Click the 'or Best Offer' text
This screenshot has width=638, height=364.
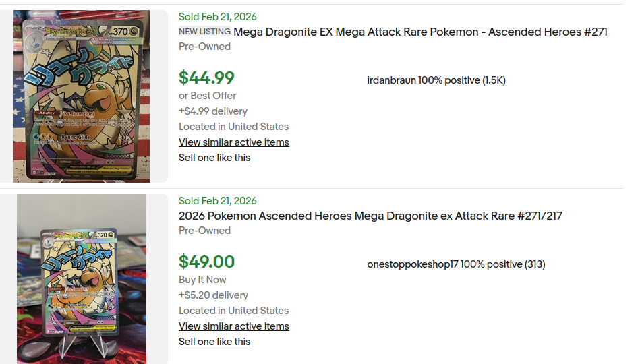click(x=207, y=96)
